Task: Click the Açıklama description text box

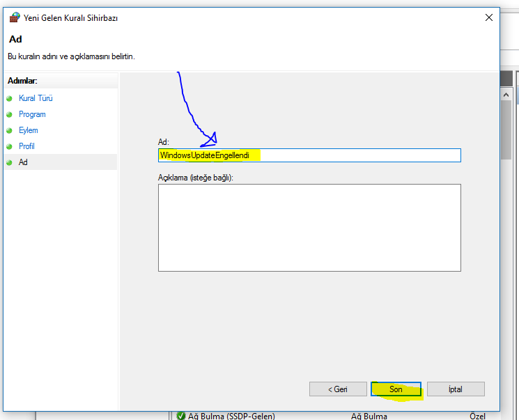Action: [x=309, y=228]
